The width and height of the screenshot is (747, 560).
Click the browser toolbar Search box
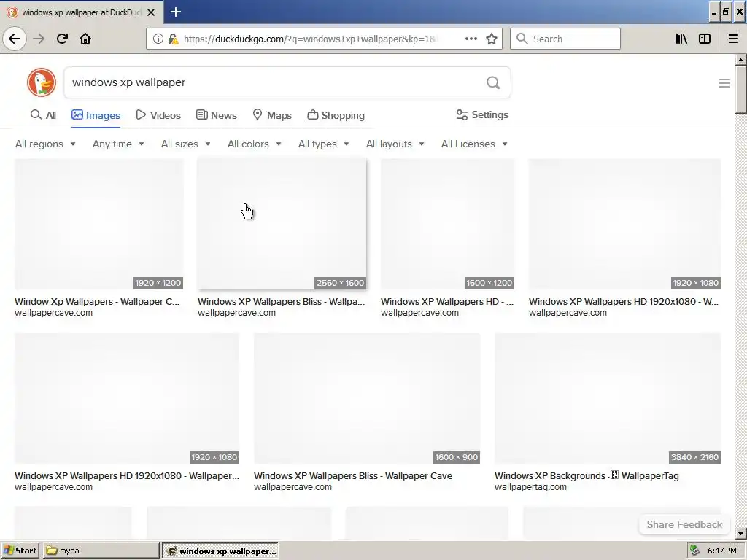[x=565, y=39]
